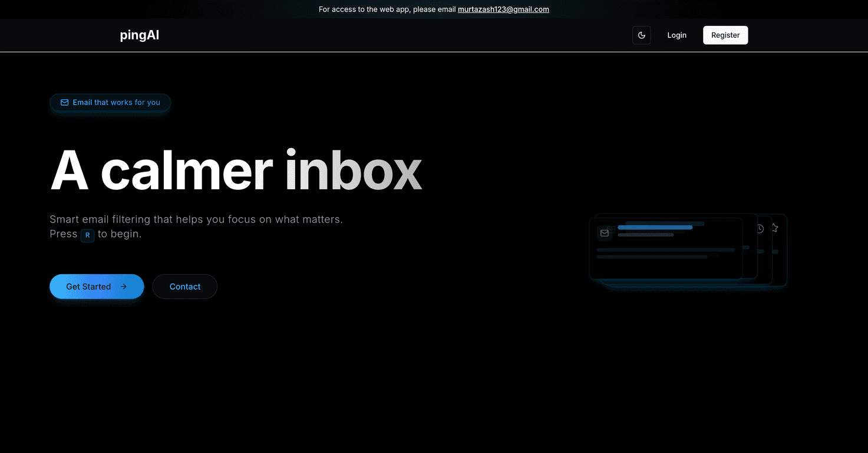Select the Register option in the header
Image resolution: width=868 pixels, height=453 pixels.
(x=725, y=35)
